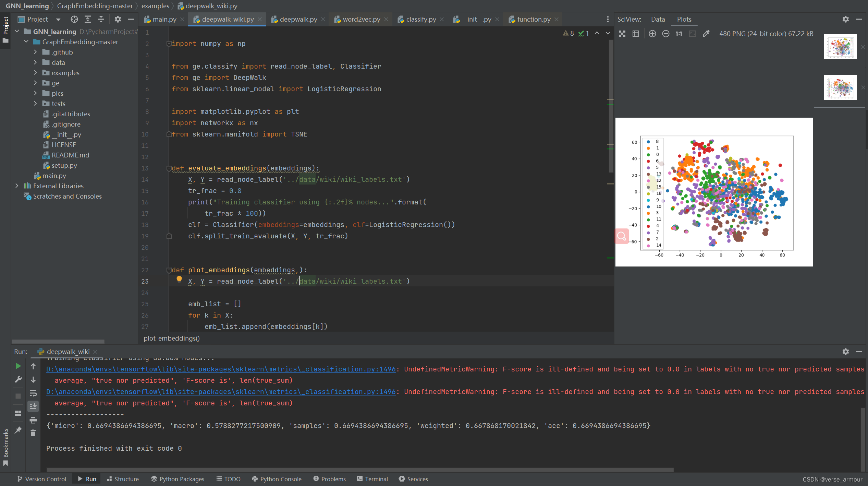The width and height of the screenshot is (868, 486).
Task: Open Project panel settings gear
Action: point(118,20)
